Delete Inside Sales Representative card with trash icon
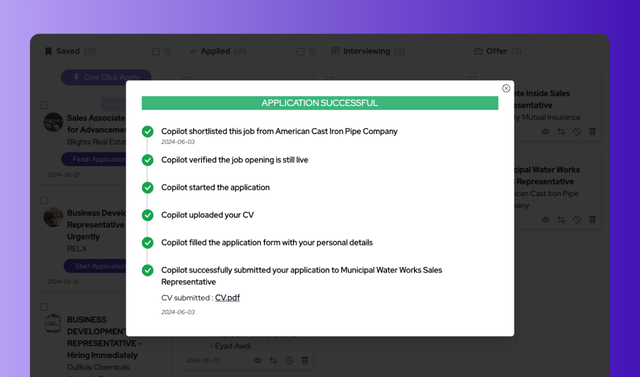 593,131
